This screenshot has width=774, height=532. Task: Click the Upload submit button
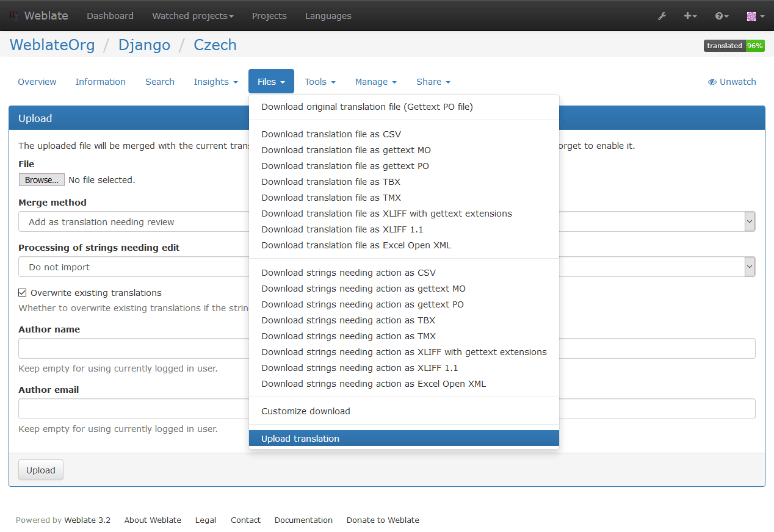41,470
